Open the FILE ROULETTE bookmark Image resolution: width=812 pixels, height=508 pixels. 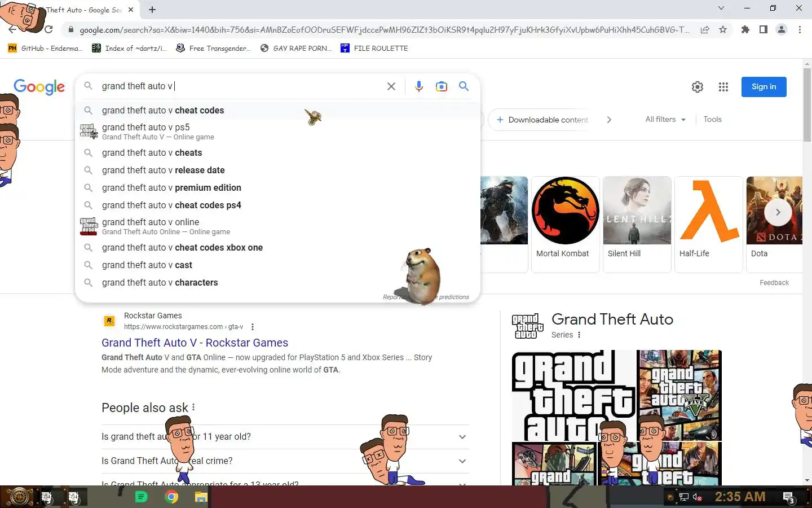click(x=374, y=48)
